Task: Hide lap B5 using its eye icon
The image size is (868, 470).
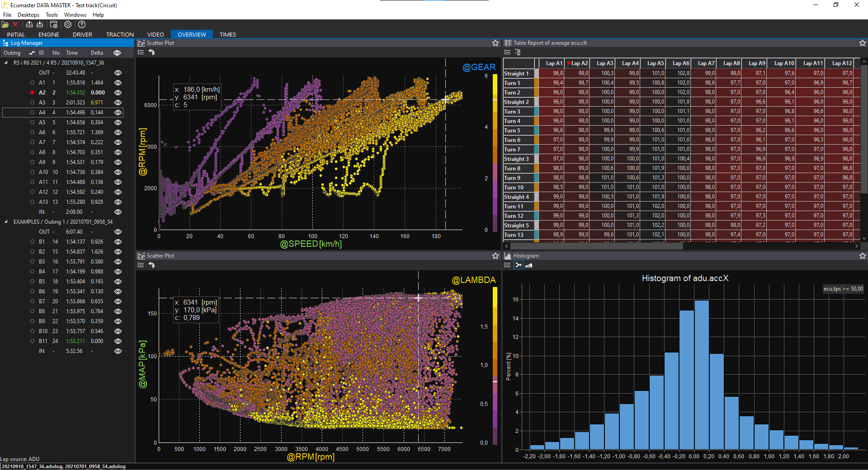Action: [118, 282]
